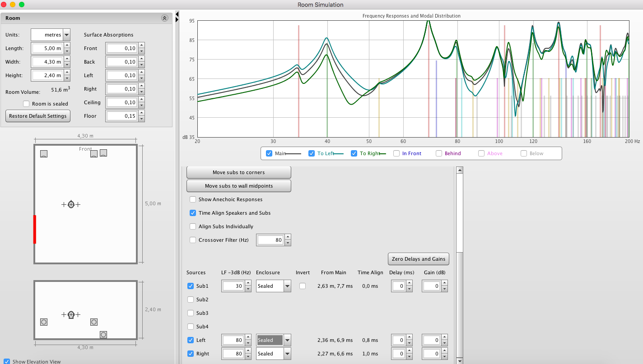Click the red marker on the left wall

(x=35, y=229)
